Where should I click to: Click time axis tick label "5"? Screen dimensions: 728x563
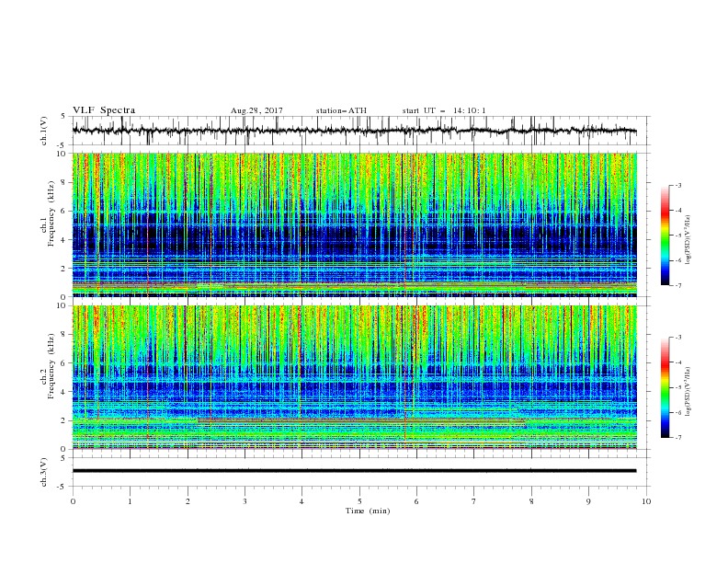pos(359,501)
